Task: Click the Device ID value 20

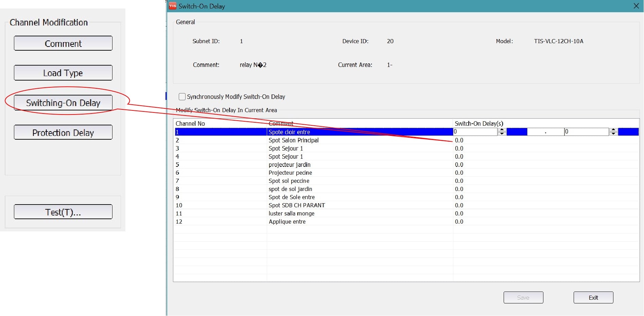Action: coord(390,41)
